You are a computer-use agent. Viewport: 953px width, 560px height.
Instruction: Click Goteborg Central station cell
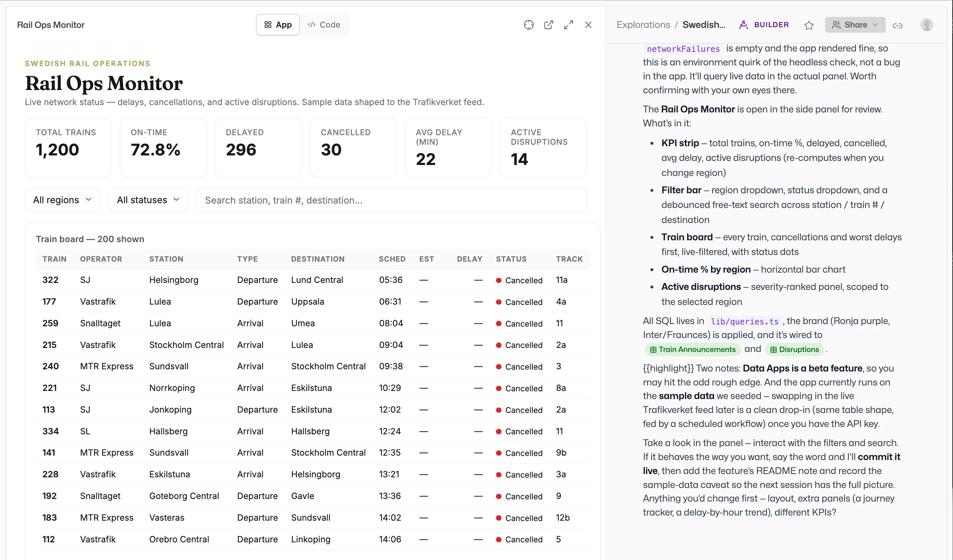coord(184,496)
